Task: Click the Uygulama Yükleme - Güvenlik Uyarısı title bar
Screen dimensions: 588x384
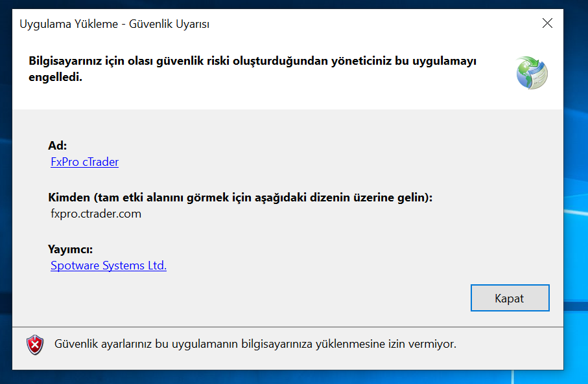Action: [114, 23]
